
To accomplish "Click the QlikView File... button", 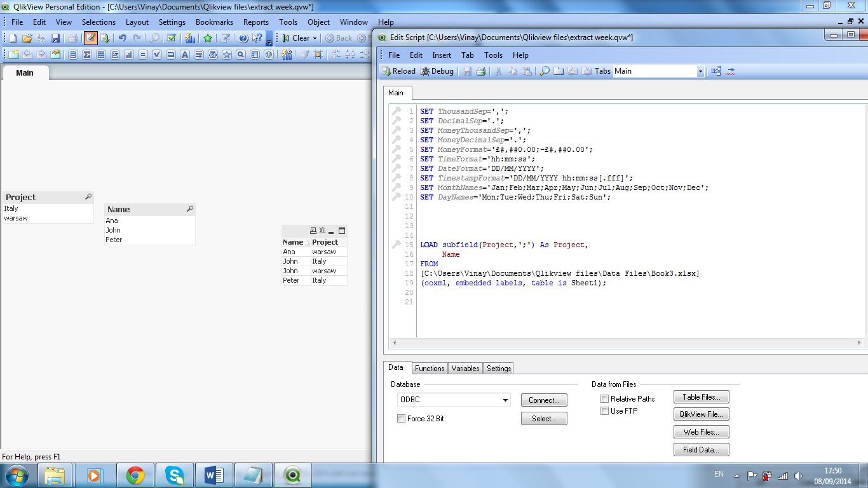I will coord(702,414).
